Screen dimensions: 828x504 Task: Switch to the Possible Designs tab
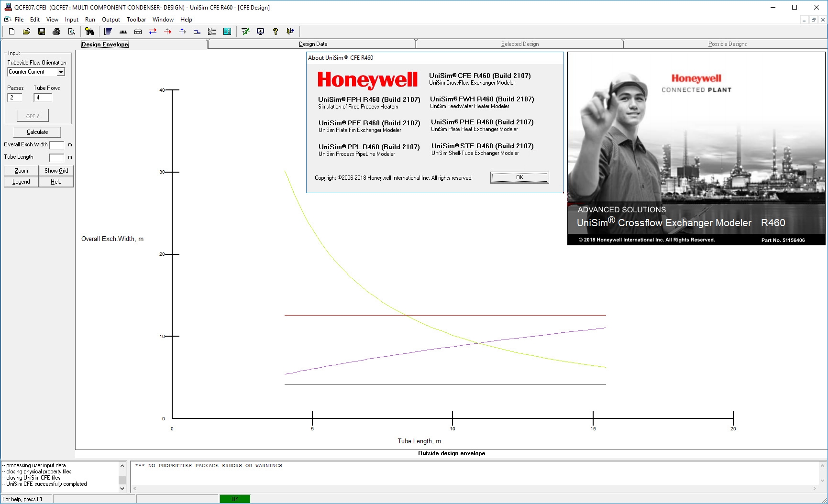pos(727,44)
